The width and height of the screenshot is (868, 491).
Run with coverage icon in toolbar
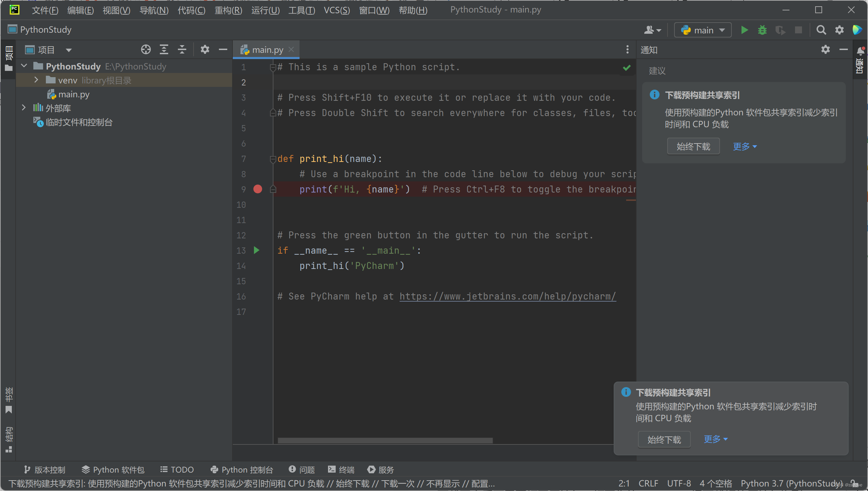[780, 30]
